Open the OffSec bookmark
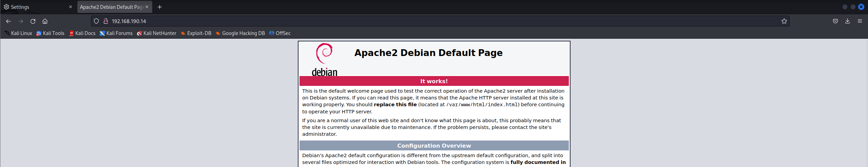The width and height of the screenshot is (868, 167). pyautogui.click(x=280, y=33)
